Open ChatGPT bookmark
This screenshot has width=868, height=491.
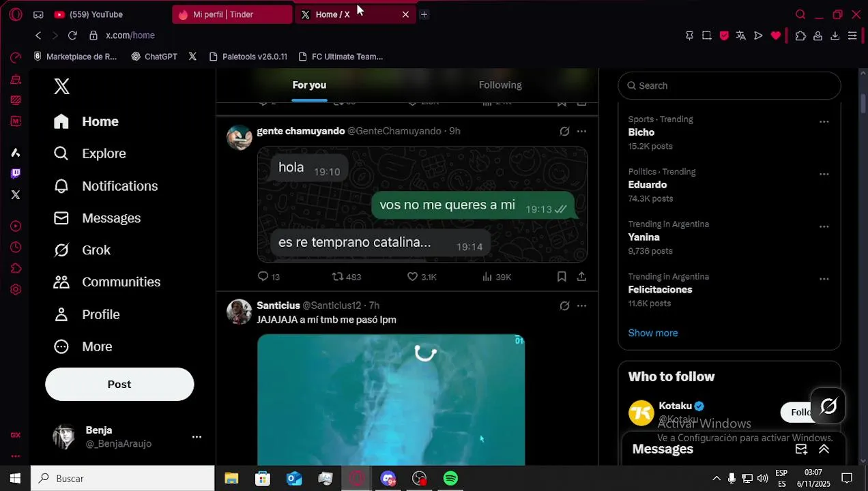(154, 57)
